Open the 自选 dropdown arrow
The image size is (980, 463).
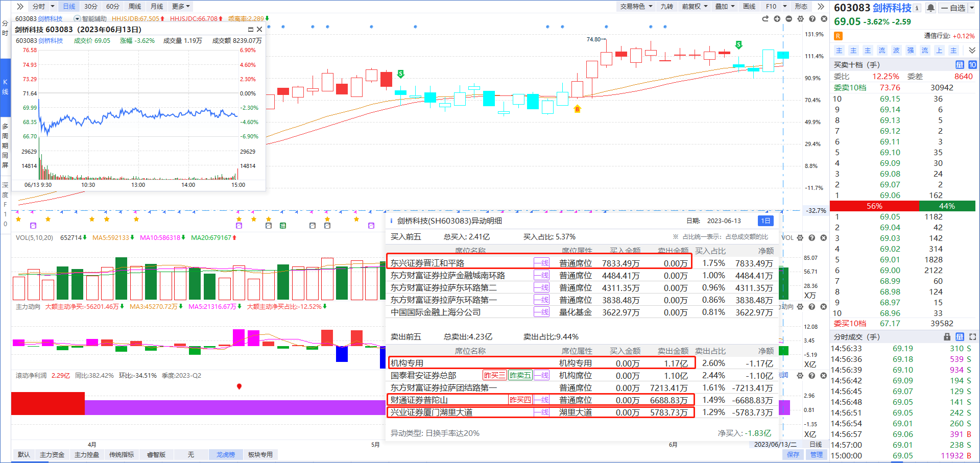coord(971,8)
